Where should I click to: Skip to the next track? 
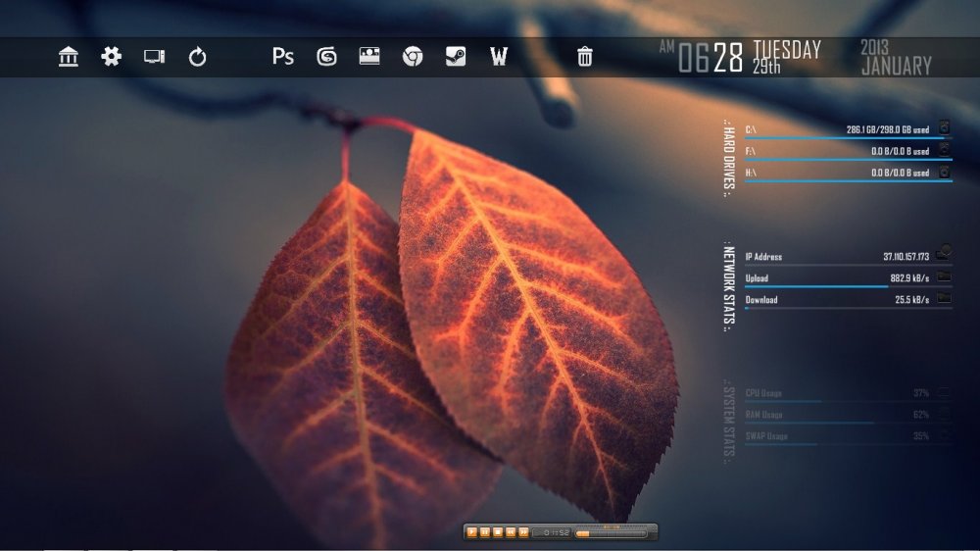point(523,532)
